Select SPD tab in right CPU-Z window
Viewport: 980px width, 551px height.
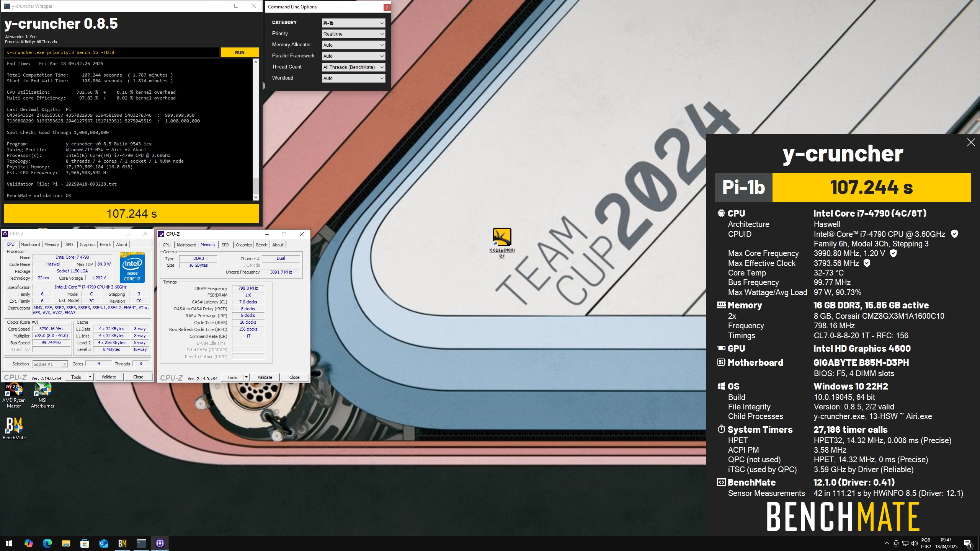(x=225, y=245)
